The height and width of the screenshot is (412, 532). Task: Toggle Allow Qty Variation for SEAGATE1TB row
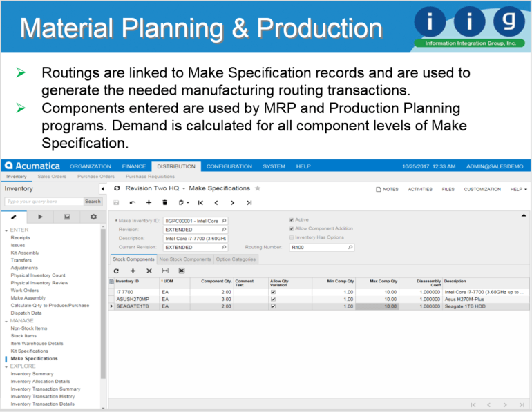[x=273, y=306]
